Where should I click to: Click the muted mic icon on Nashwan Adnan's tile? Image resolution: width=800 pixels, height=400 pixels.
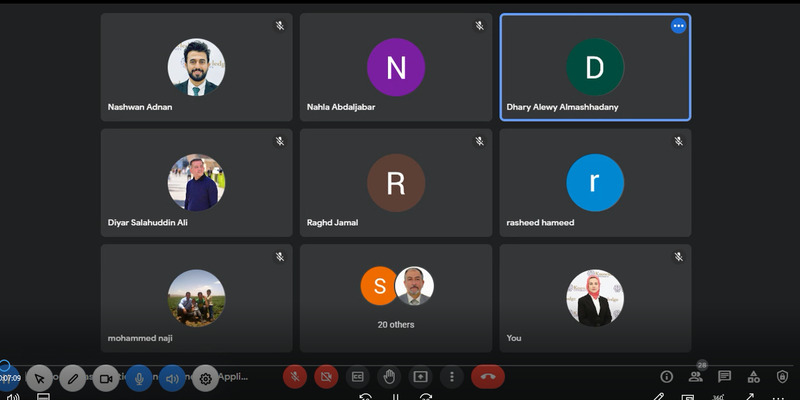pyautogui.click(x=280, y=26)
